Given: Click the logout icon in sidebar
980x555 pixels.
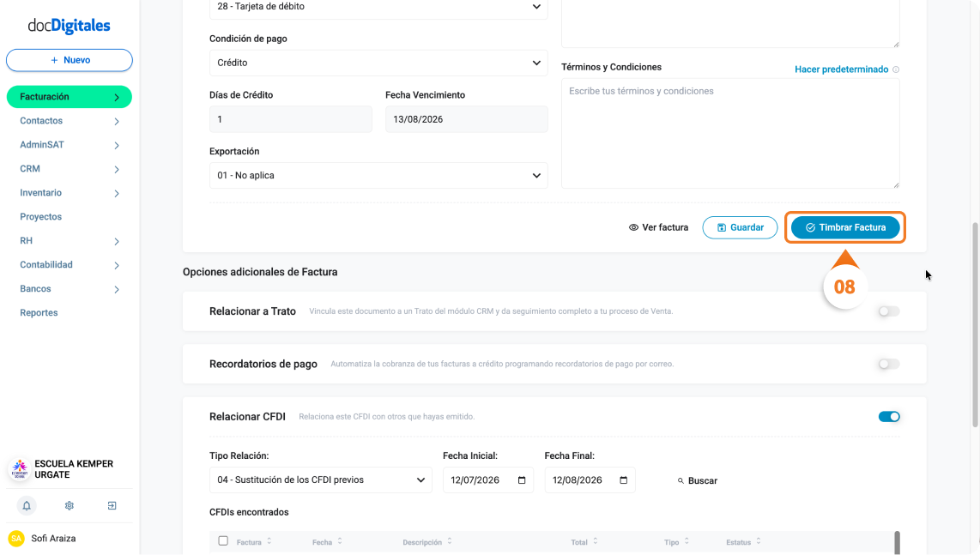Looking at the screenshot, I should coord(112,505).
